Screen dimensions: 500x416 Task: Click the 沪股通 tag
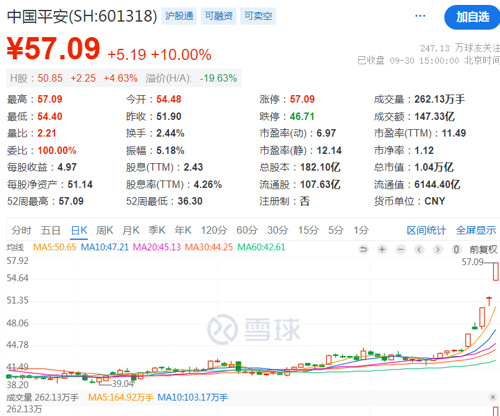click(x=179, y=16)
